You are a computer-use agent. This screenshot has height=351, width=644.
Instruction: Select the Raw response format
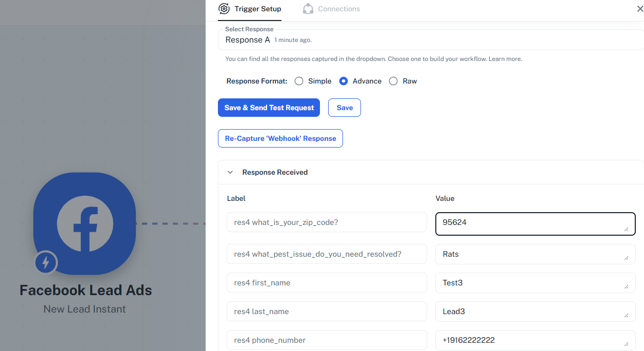coord(393,81)
